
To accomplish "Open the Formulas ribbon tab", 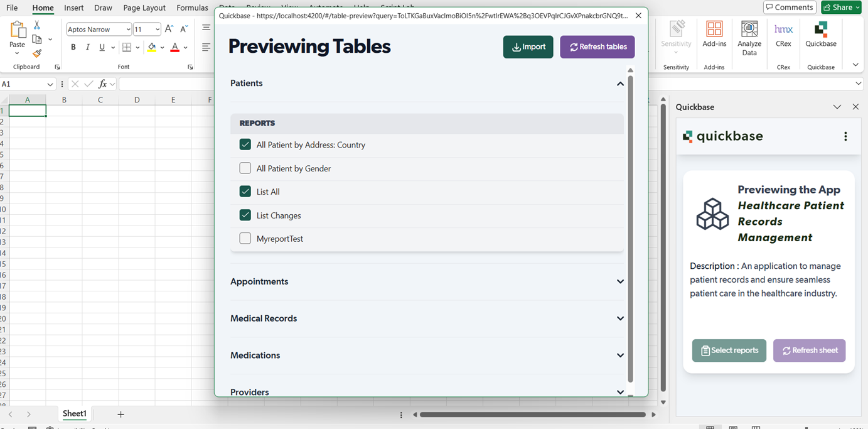I will point(192,8).
